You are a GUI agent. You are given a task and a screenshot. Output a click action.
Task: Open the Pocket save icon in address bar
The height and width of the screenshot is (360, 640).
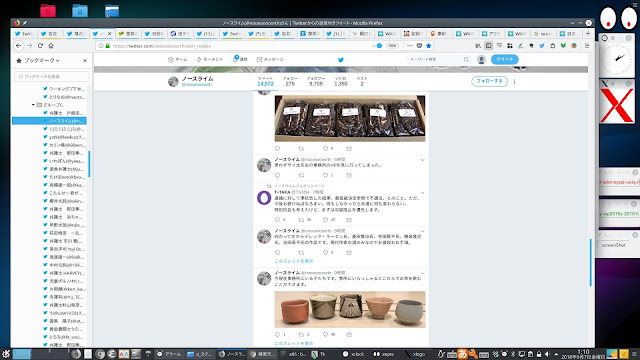419,46
